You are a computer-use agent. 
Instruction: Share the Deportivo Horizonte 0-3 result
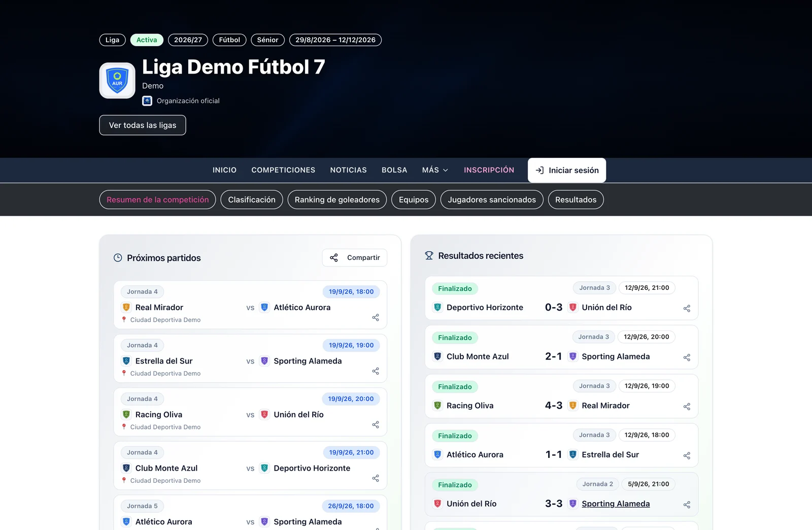click(687, 308)
